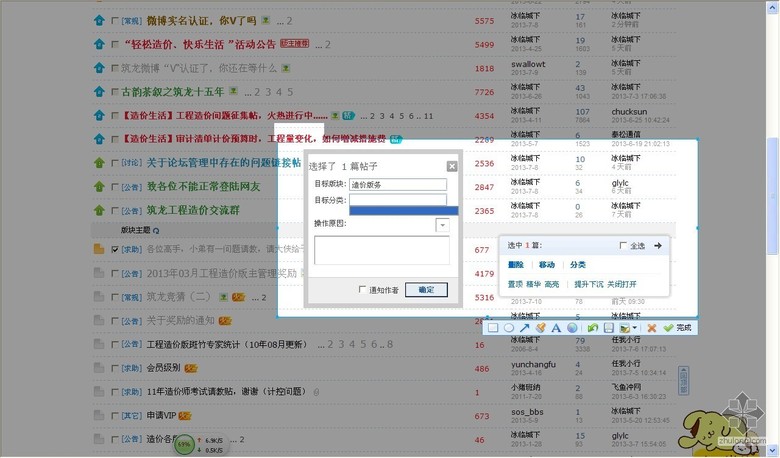Select the text 'A' annotation tool
The image size is (780, 458).
pyautogui.click(x=556, y=327)
